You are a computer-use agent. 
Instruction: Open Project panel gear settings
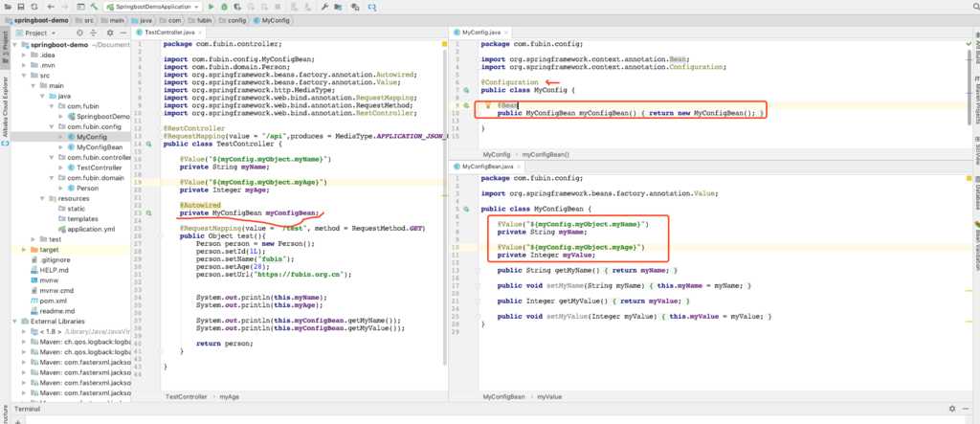pos(110,33)
